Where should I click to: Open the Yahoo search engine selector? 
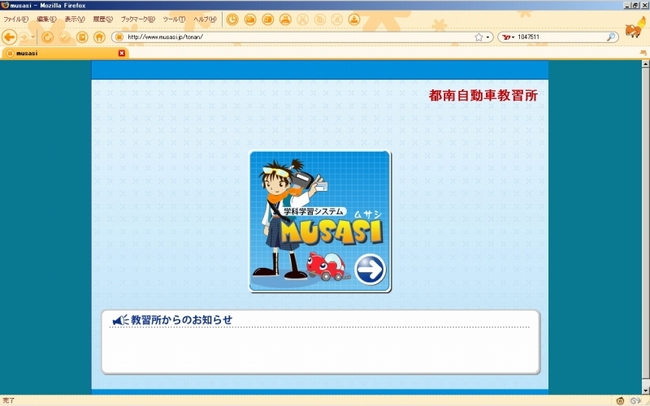(x=508, y=37)
